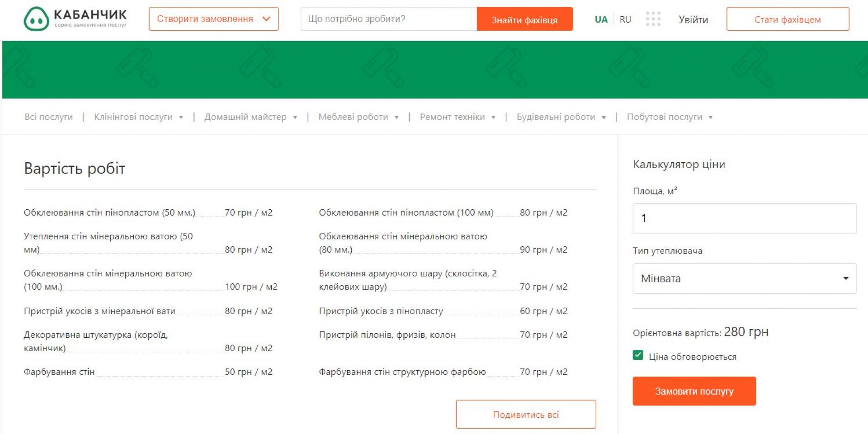868x434 pixels.
Task: Open the Всі послуги menu item
Action: 48,117
